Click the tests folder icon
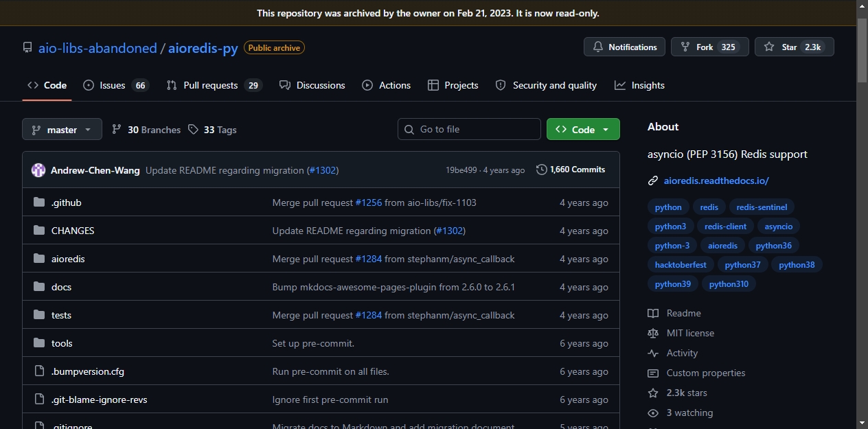The image size is (868, 429). point(38,315)
